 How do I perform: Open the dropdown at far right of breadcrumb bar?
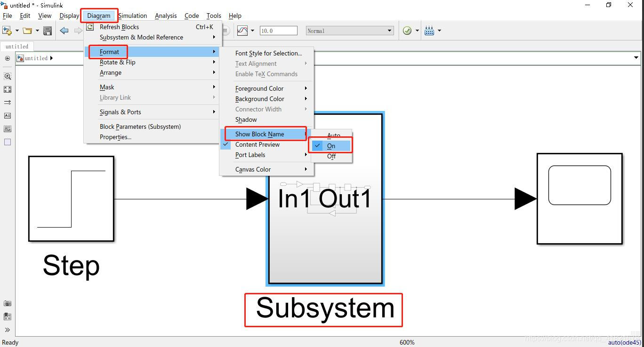[x=636, y=58]
